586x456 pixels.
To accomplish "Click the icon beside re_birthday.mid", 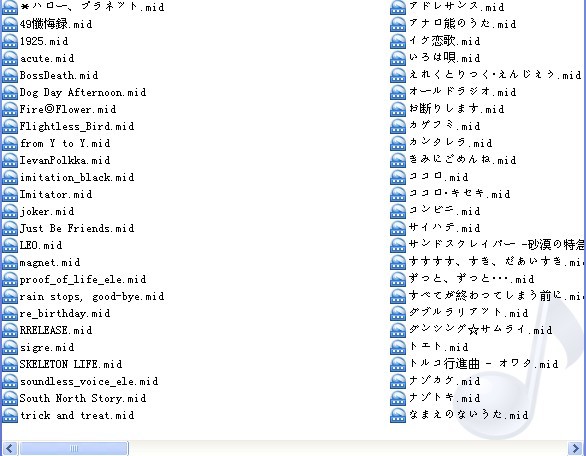I will 10,313.
